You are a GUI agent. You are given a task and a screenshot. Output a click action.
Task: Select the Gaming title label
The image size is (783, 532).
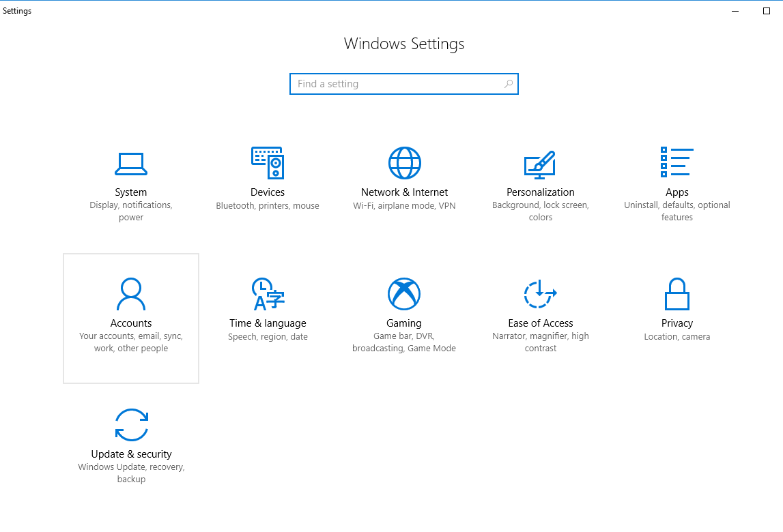[x=404, y=323]
